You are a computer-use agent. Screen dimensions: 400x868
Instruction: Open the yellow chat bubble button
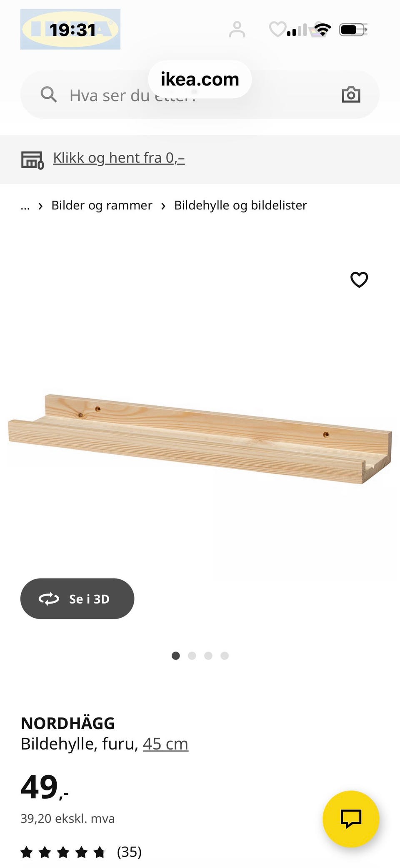351,819
